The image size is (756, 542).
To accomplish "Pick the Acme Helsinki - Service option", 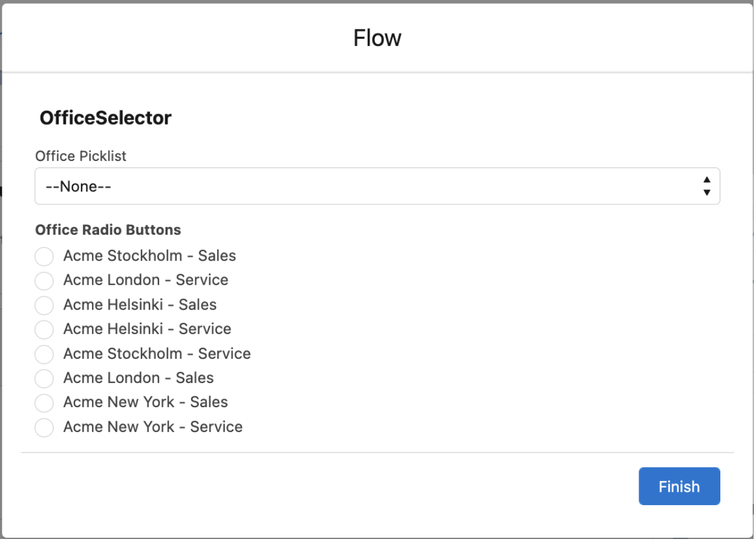I will tap(44, 330).
